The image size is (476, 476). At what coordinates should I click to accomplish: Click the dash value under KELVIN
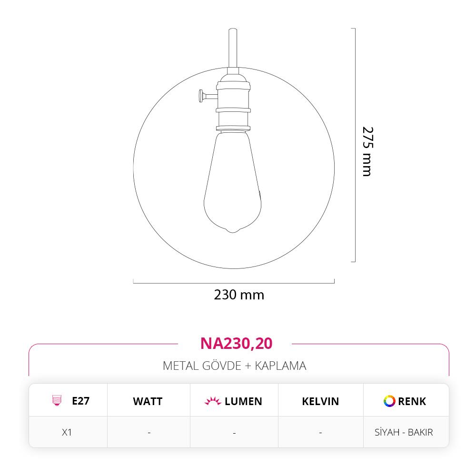click(x=320, y=433)
